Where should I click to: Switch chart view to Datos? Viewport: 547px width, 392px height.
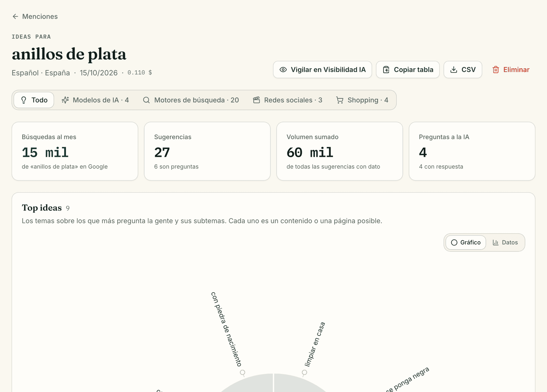(505, 243)
